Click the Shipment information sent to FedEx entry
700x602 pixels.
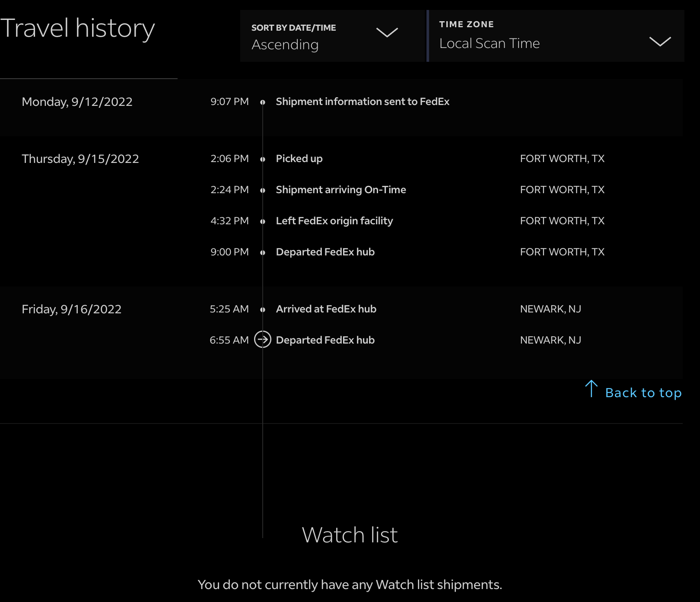pos(362,102)
